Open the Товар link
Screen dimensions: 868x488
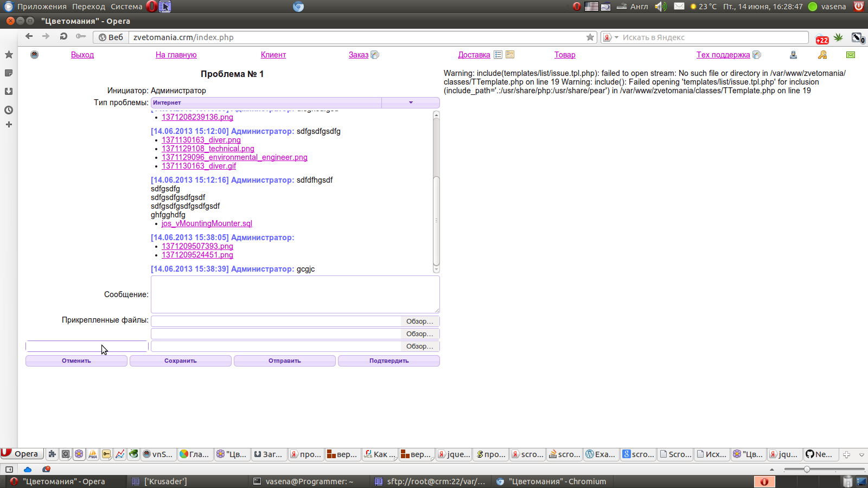coord(565,55)
